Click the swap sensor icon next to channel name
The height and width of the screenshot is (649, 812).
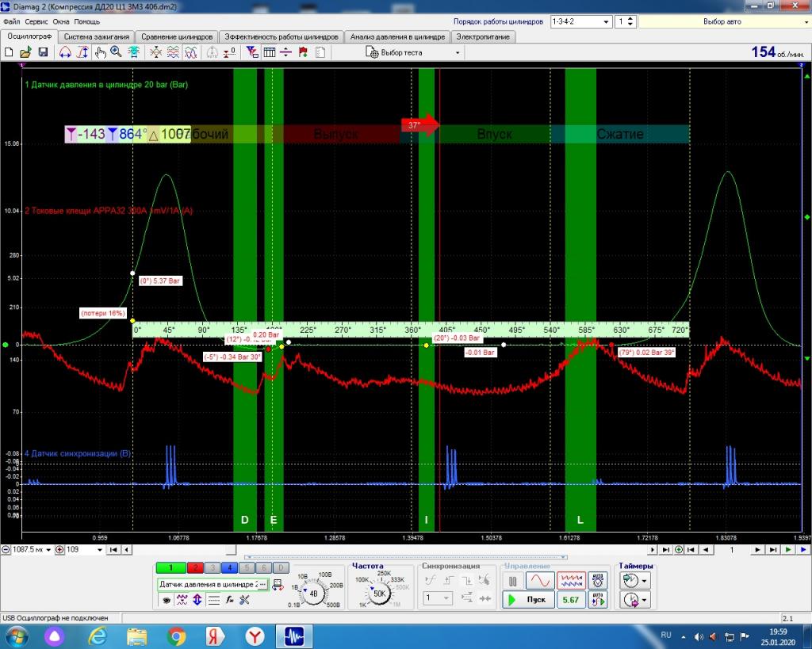point(278,585)
